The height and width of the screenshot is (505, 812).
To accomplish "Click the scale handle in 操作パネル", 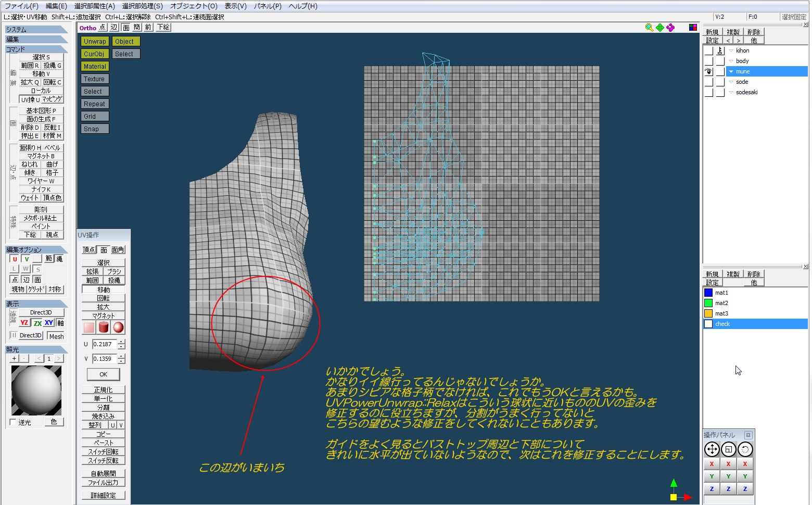I will tap(728, 449).
